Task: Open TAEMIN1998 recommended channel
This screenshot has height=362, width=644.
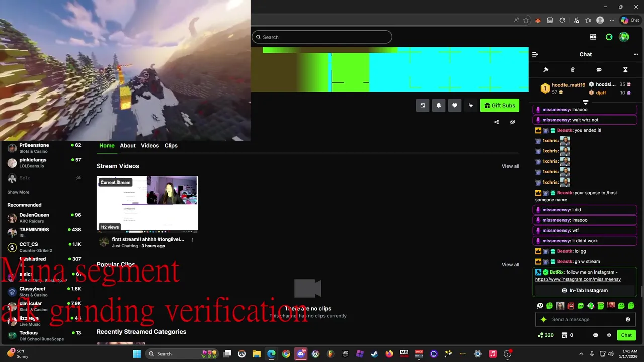Action: (x=45, y=232)
